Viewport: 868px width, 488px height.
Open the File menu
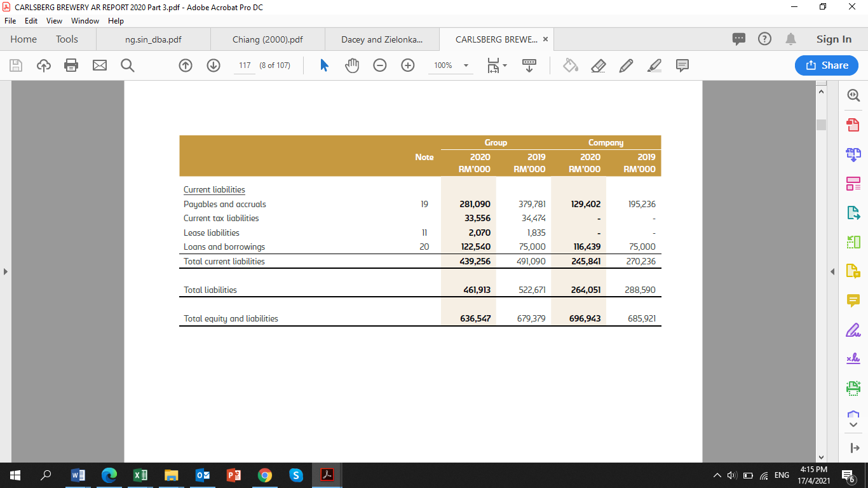point(10,21)
